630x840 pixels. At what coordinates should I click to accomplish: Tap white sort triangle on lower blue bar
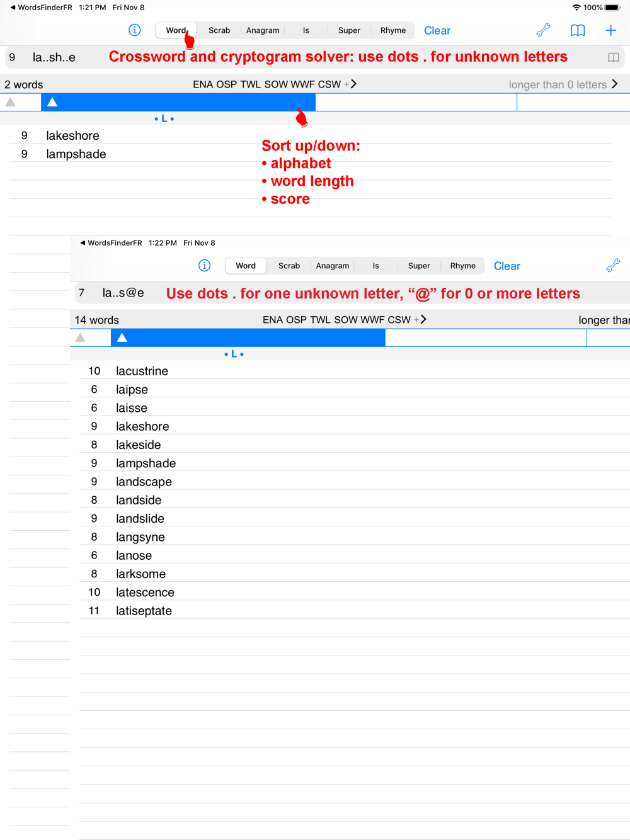click(122, 338)
